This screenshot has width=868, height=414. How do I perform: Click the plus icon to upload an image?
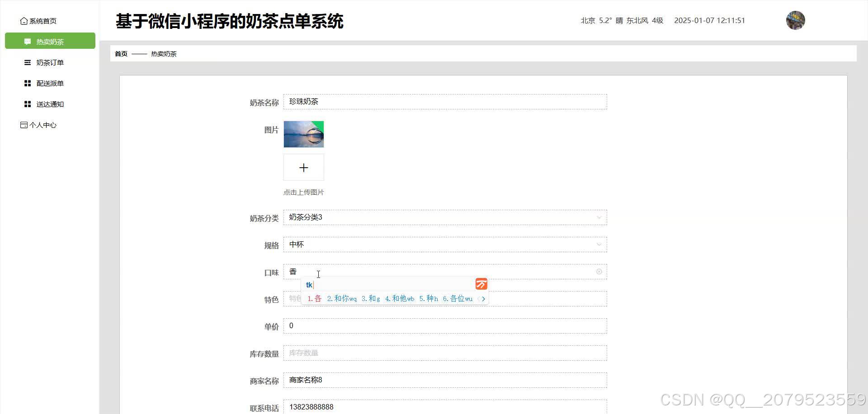tap(303, 167)
